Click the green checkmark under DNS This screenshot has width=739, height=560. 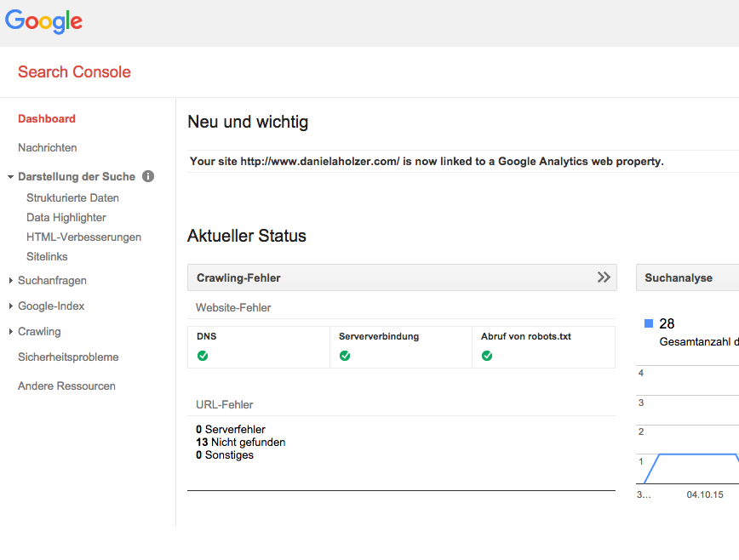tap(203, 356)
